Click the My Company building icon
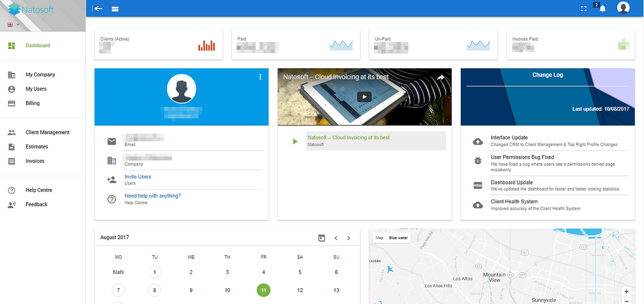Viewport: 644px width, 304px height. pos(12,74)
